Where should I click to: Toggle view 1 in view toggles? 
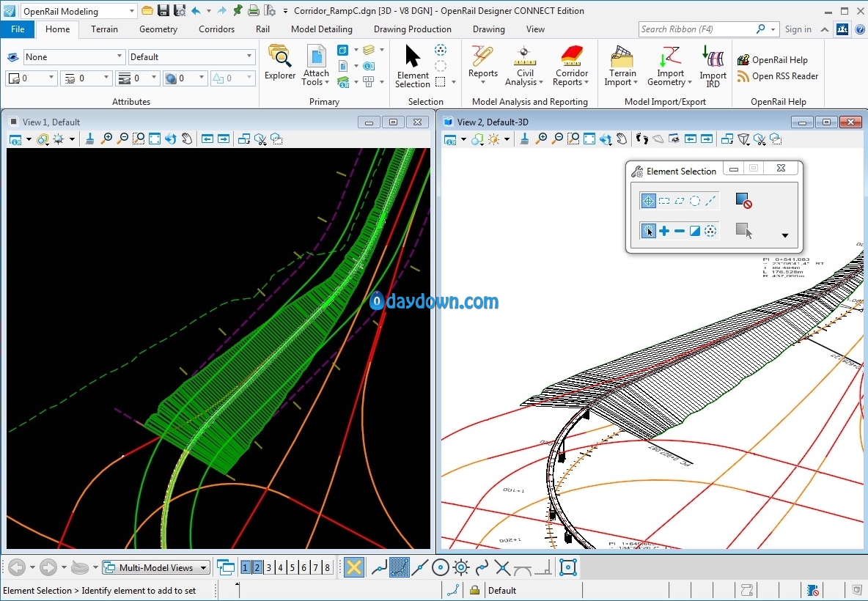(246, 567)
